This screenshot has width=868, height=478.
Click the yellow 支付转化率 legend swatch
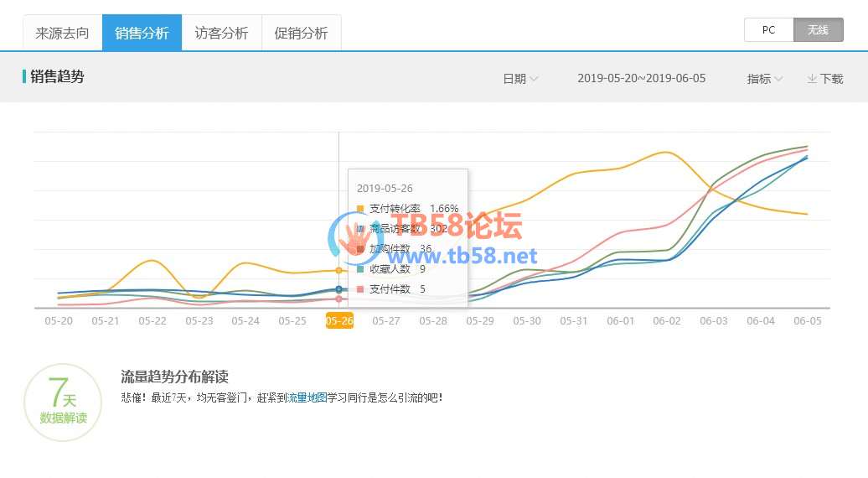(360, 209)
